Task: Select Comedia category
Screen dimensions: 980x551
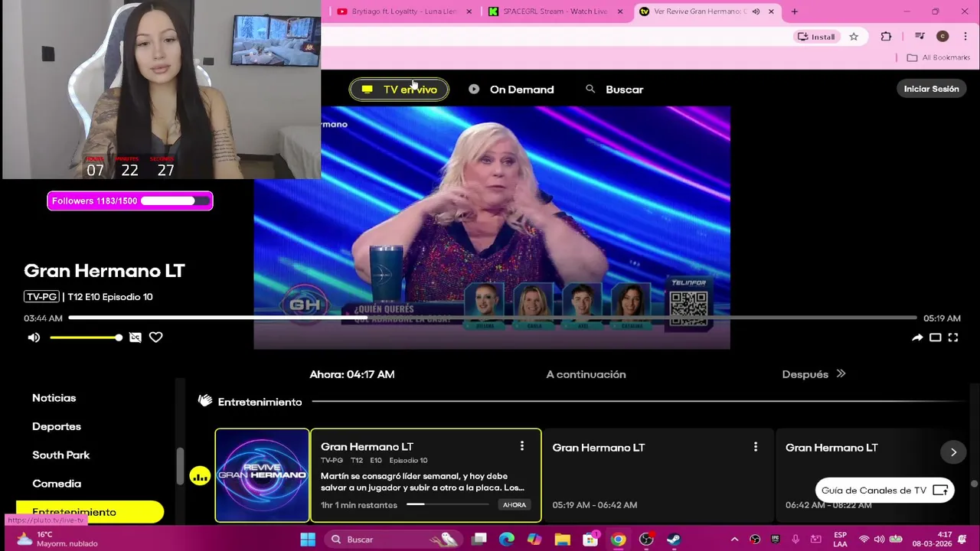Action: [57, 484]
